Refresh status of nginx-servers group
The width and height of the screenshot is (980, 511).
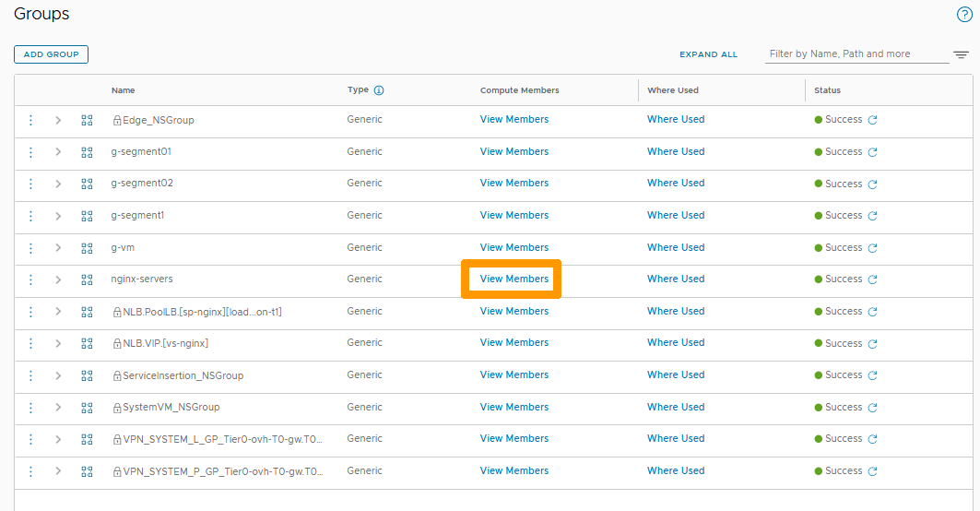coord(872,279)
